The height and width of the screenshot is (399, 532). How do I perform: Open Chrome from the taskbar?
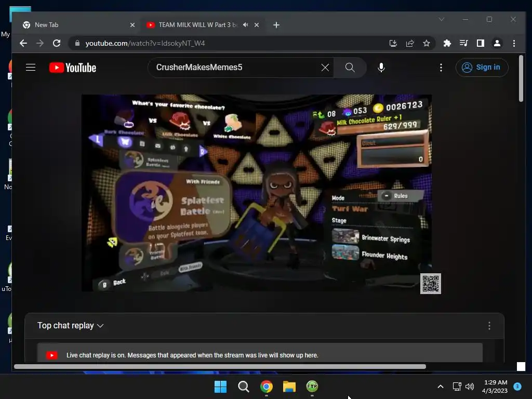pos(267,387)
